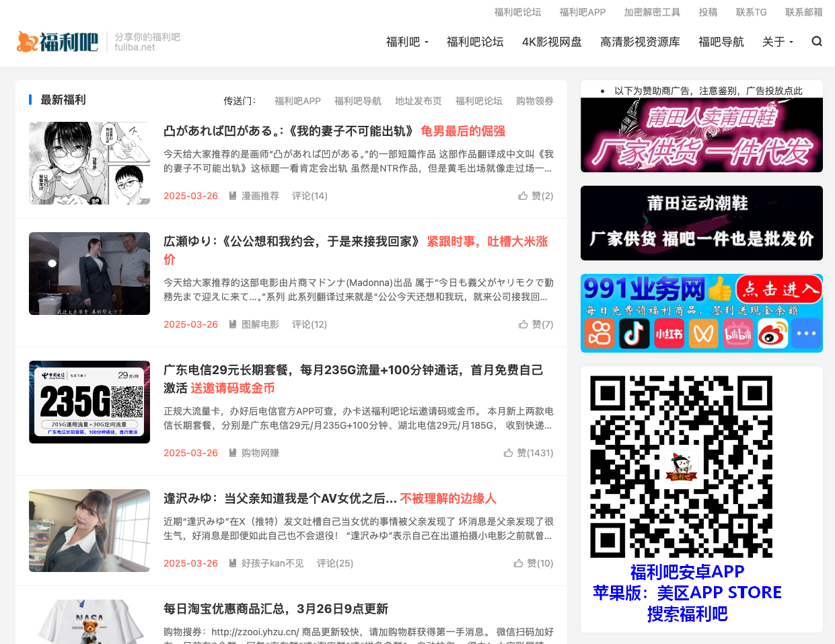835x644 pixels.
Task: Click 好孩子kan不见 category book icon
Action: (x=233, y=563)
